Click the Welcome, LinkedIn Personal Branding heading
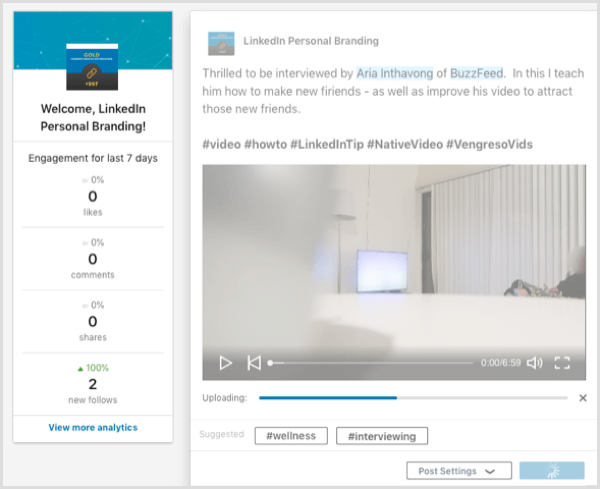The height and width of the screenshot is (489, 600). coord(93,117)
